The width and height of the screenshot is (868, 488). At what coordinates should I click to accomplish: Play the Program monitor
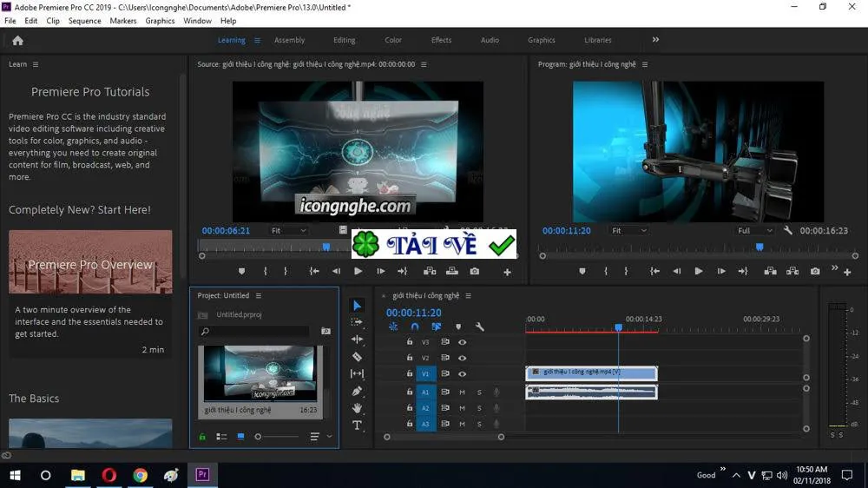[699, 272]
